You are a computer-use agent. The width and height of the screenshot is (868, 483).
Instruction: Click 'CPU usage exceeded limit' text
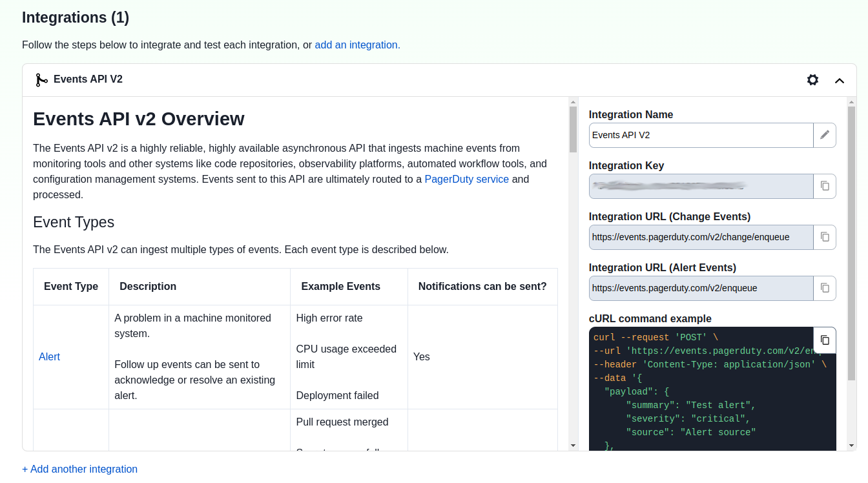346,357
